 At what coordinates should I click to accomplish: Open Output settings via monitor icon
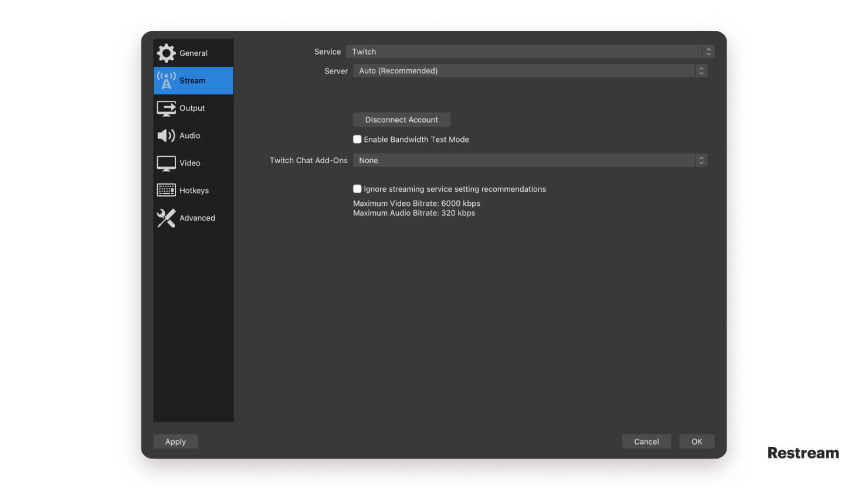point(166,108)
